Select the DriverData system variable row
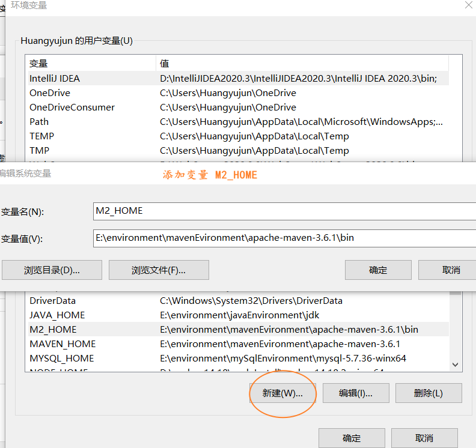 click(x=239, y=301)
